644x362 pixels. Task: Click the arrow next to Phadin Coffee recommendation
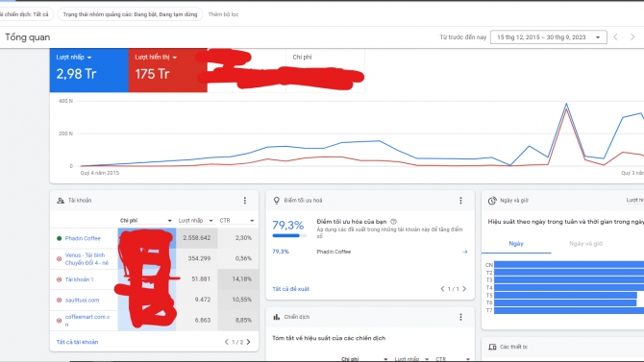click(464, 252)
